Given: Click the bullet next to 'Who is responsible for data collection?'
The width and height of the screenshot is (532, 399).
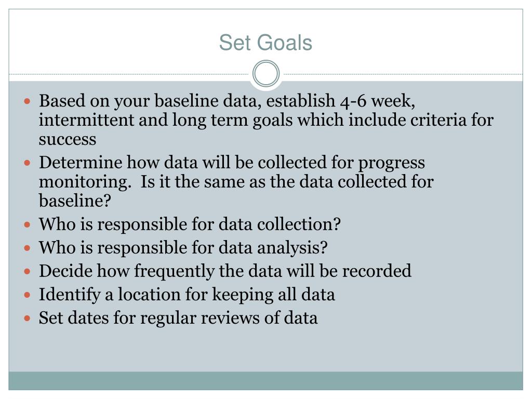Looking at the screenshot, I should point(28,224).
